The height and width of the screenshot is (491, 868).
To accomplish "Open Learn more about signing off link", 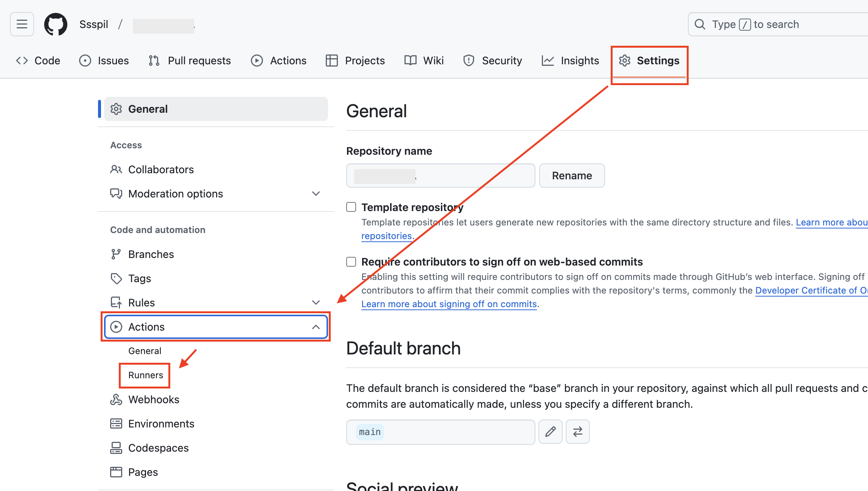I will coord(449,304).
